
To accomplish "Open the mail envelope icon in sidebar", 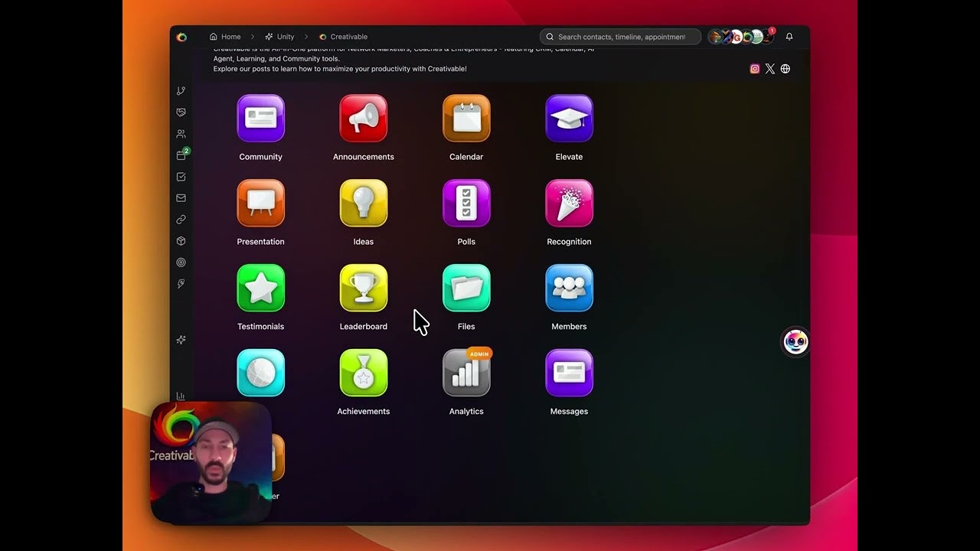I will 181,197.
